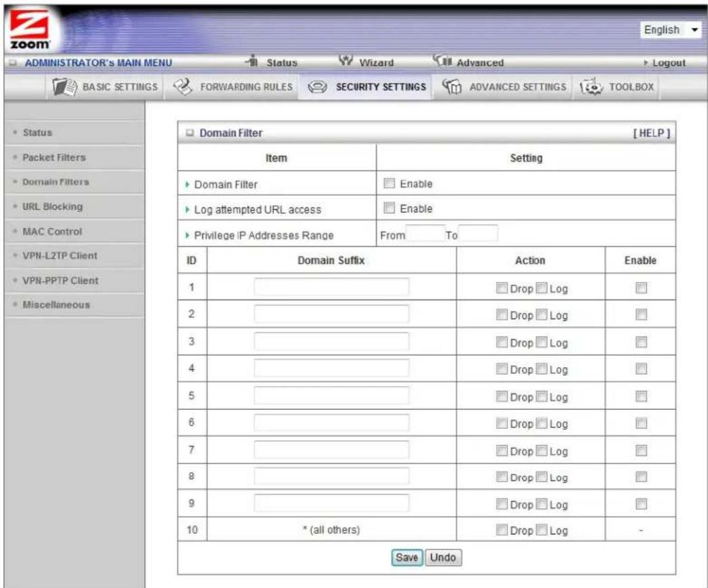Click the From IP address field
Image resolution: width=708 pixels, height=588 pixels.
425,234
